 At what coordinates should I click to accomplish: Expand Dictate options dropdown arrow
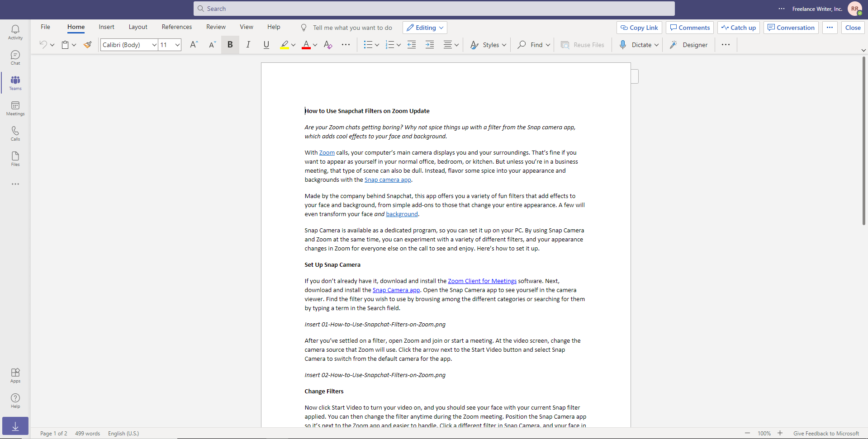click(x=656, y=45)
